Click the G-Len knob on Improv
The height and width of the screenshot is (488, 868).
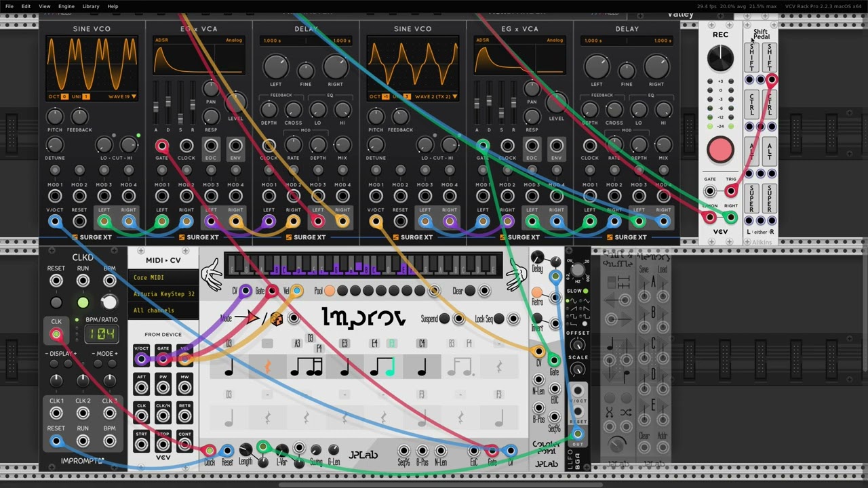334,449
